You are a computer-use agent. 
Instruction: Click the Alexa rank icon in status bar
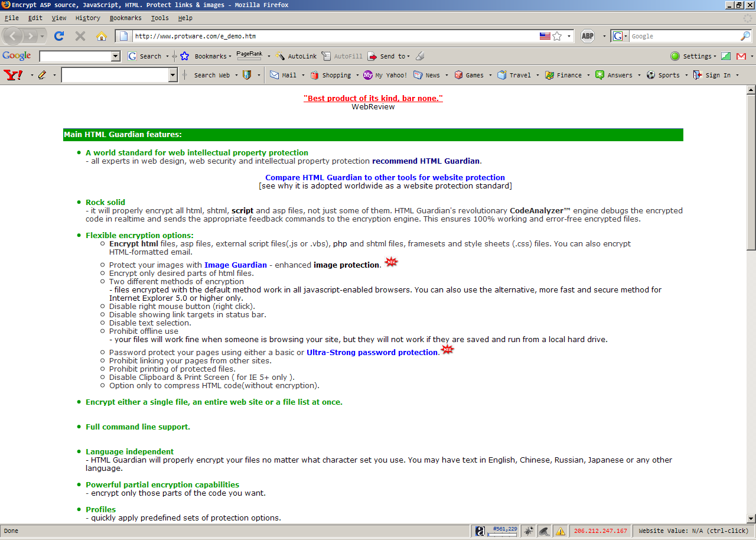[x=480, y=531]
